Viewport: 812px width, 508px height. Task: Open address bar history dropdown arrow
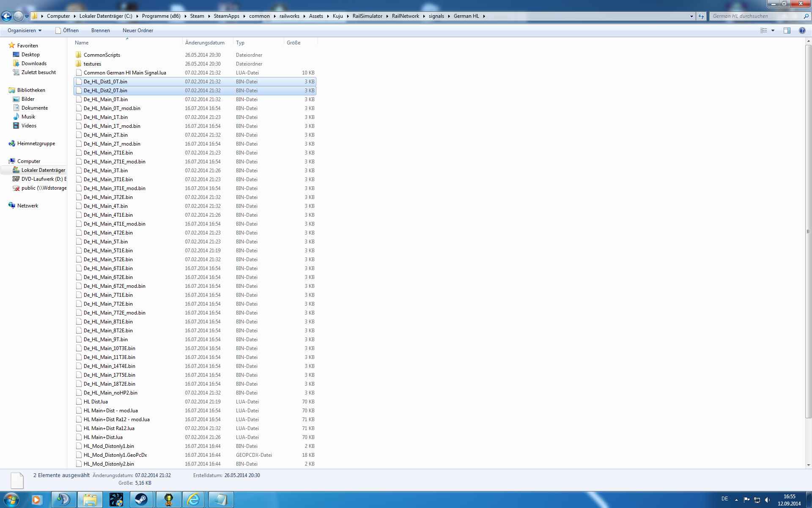[691, 17]
